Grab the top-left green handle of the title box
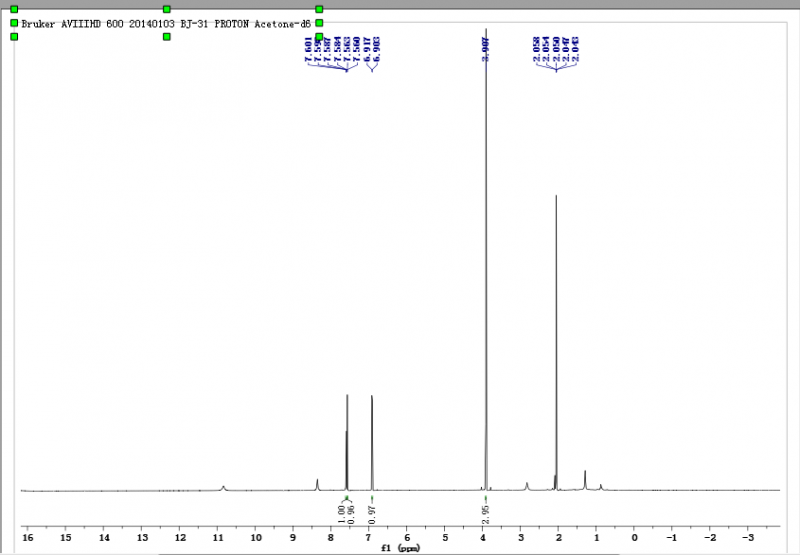 click(x=14, y=9)
